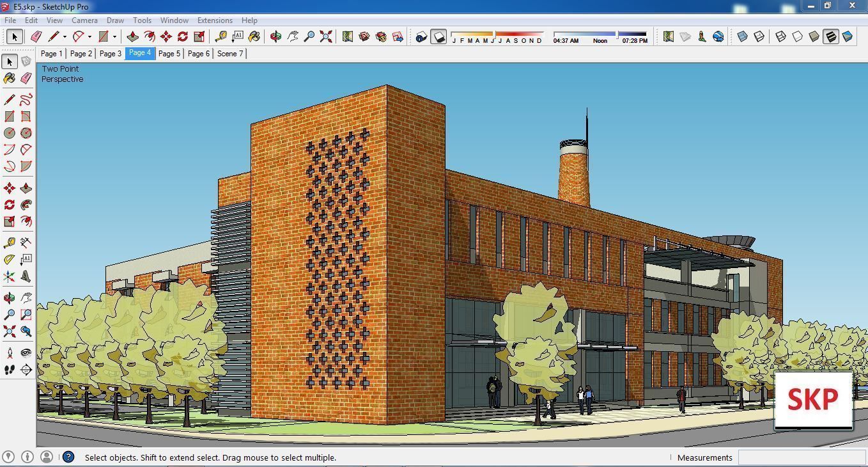868x467 pixels.
Task: Click the Measurements input box
Action: click(x=802, y=457)
